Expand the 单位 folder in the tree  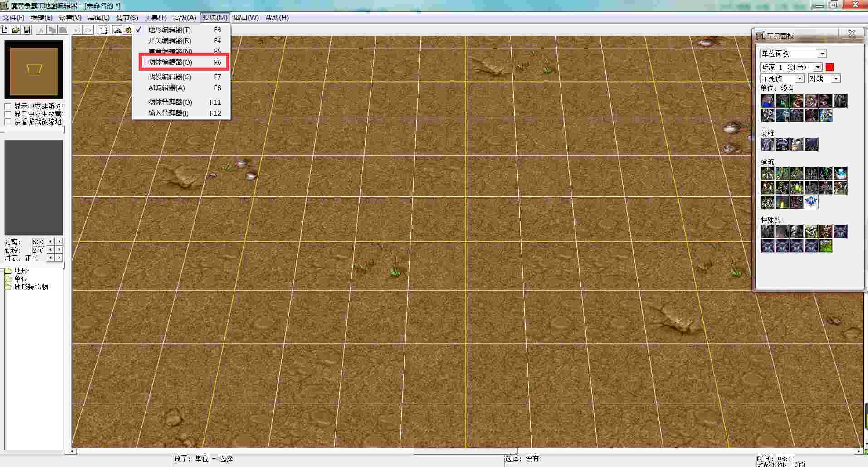coord(8,279)
